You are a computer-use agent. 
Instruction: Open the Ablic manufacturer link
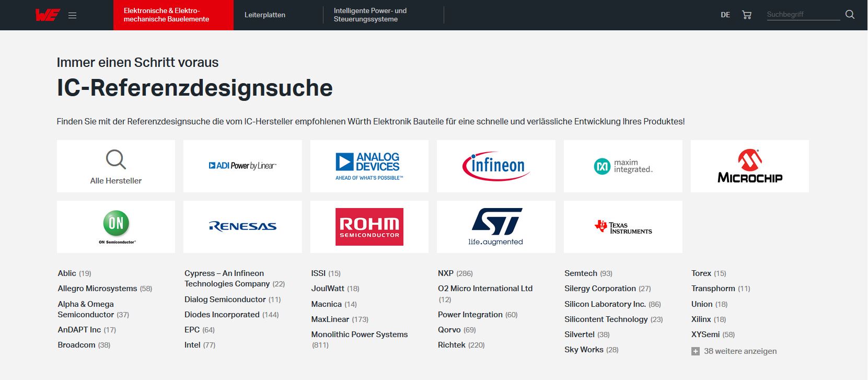click(x=67, y=273)
